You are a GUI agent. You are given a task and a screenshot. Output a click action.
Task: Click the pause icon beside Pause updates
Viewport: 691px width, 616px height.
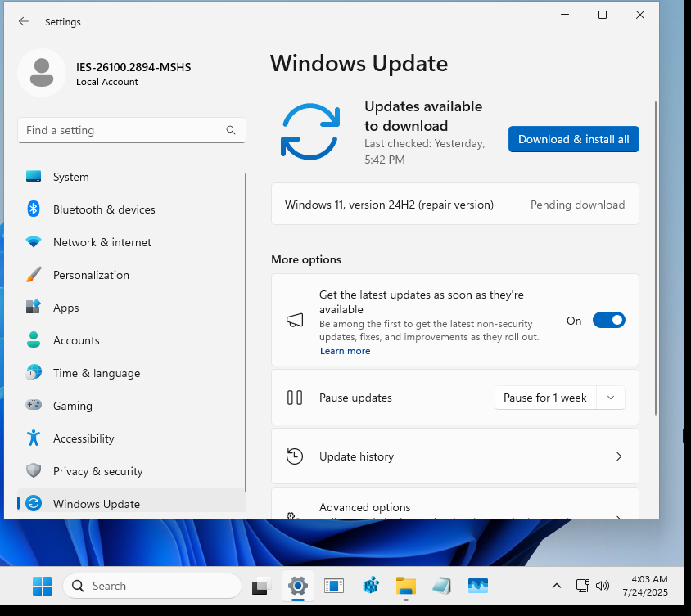295,398
